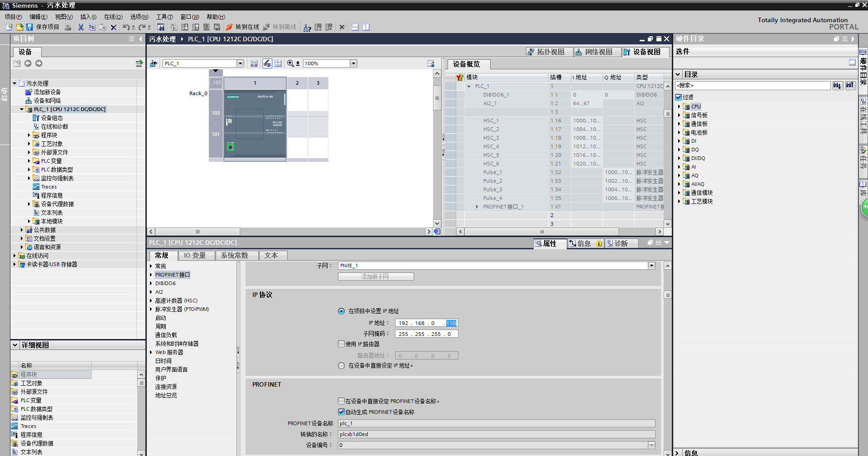Open the IO 变量 properties tab

pos(195,256)
